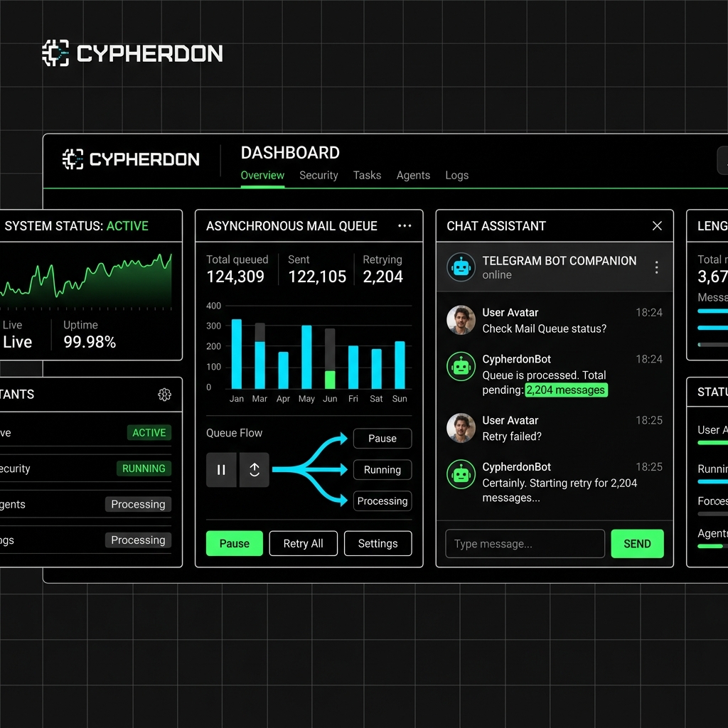View the Logs tab
This screenshot has height=728, width=728.
coord(457,175)
